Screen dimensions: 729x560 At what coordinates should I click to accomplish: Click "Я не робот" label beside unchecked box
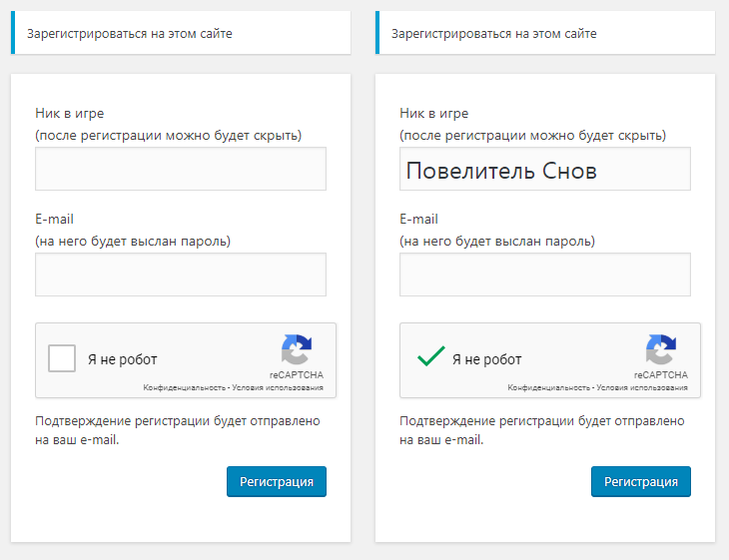[123, 359]
